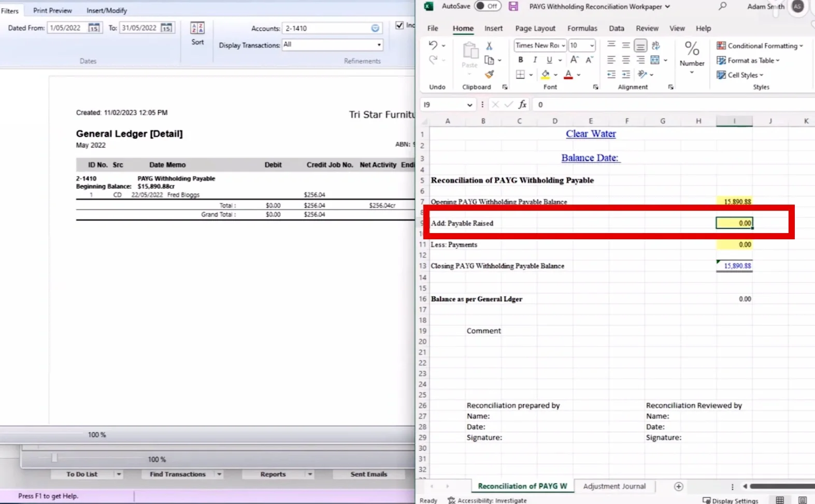Switch to the Data ribbon tab
815x504 pixels.
pyautogui.click(x=617, y=28)
